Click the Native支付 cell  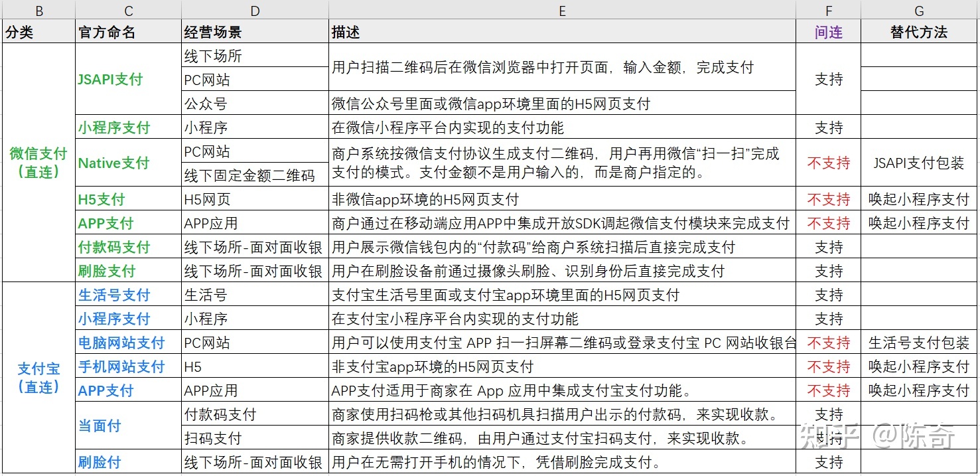click(128, 163)
